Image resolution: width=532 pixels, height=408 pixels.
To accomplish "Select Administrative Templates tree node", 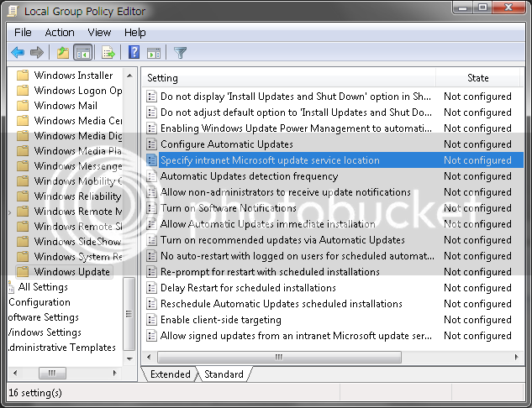I will (x=62, y=348).
